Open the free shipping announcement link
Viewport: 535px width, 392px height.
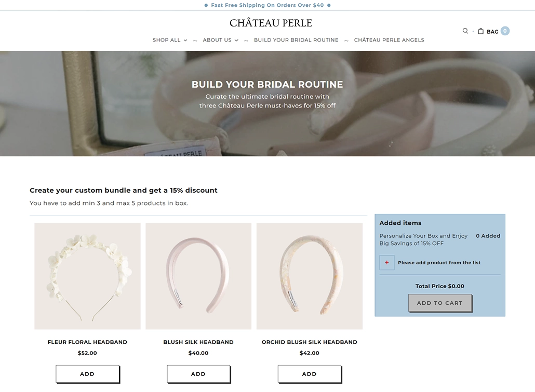pos(268,5)
